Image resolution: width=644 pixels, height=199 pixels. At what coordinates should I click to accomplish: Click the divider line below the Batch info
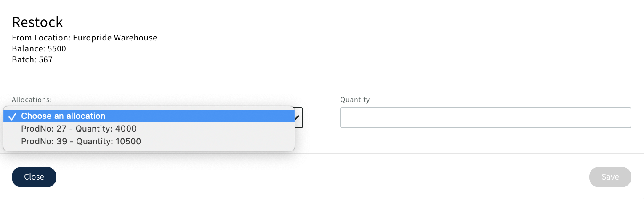click(322, 78)
